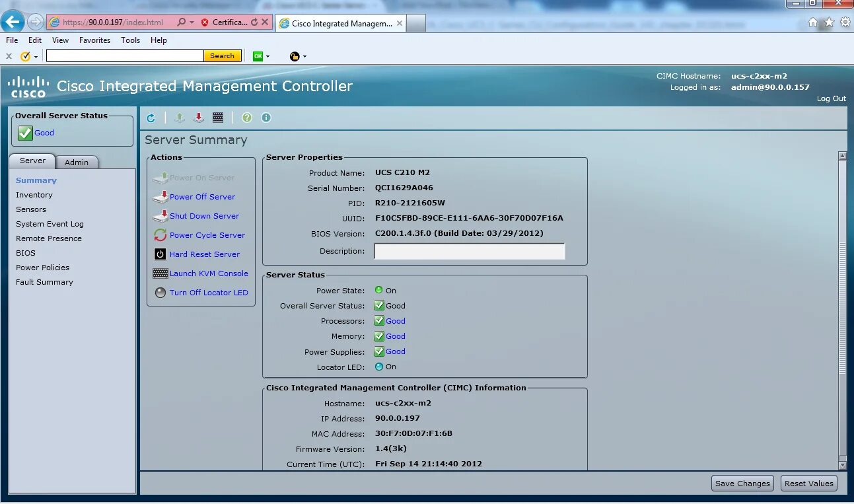This screenshot has width=854, height=504.
Task: Open the Edit menu
Action: pyautogui.click(x=35, y=40)
